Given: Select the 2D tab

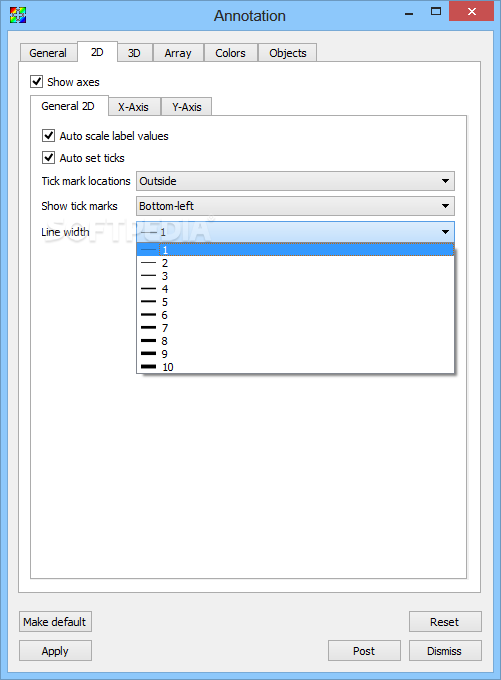Looking at the screenshot, I should 97,52.
